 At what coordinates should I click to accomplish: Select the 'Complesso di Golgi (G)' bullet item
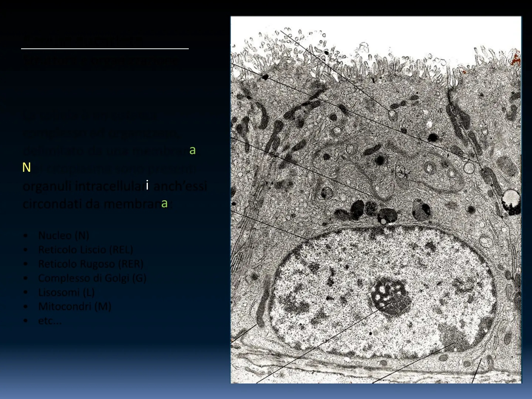pos(92,278)
